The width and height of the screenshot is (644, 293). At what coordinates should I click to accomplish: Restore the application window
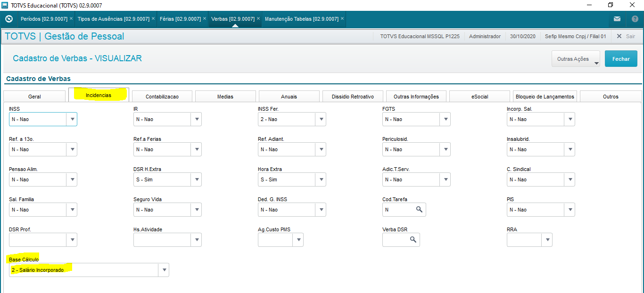point(611,5)
